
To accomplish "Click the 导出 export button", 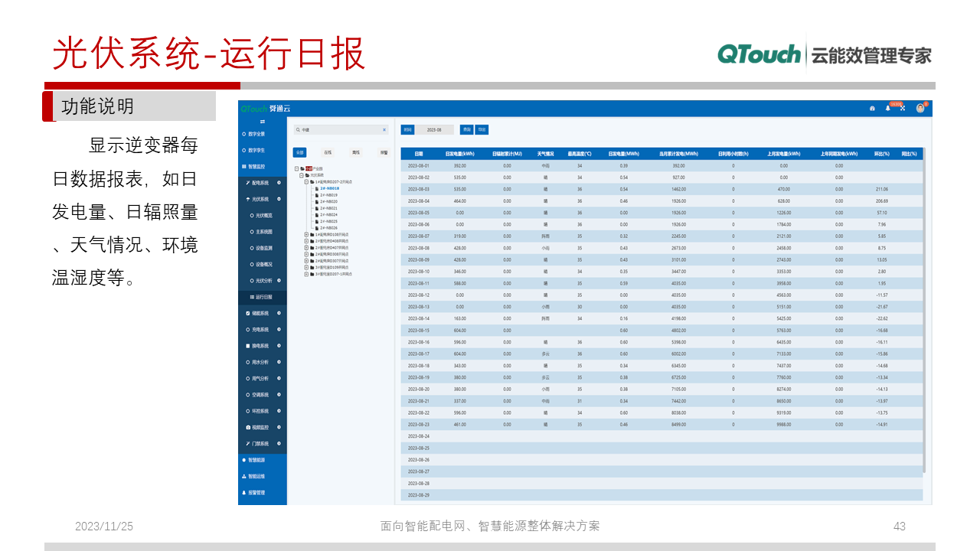I will (482, 130).
